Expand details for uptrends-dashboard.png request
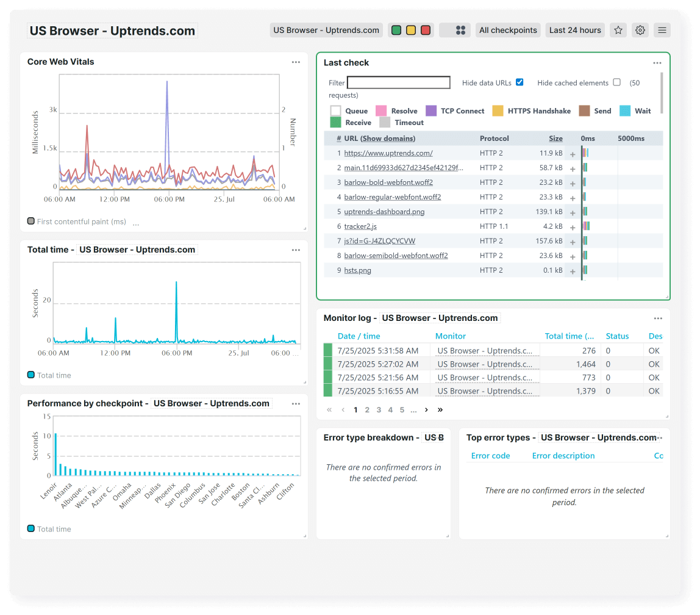Screen dimensions: 700x615 point(573,212)
